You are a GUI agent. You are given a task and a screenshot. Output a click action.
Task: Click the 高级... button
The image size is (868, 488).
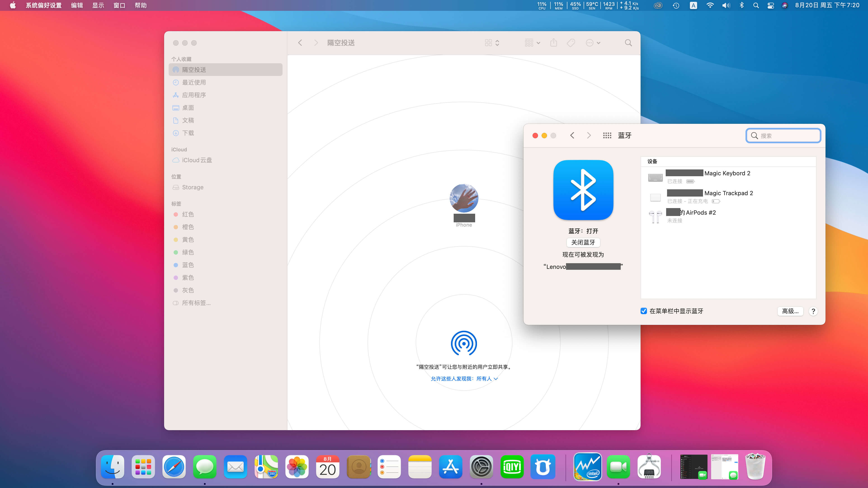tap(790, 311)
